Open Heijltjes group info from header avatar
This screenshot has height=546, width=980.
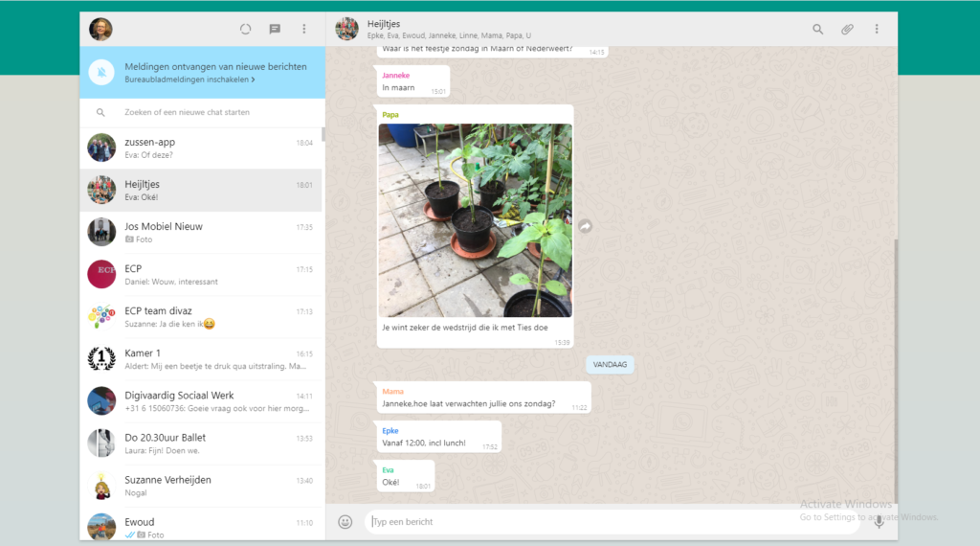click(x=346, y=29)
